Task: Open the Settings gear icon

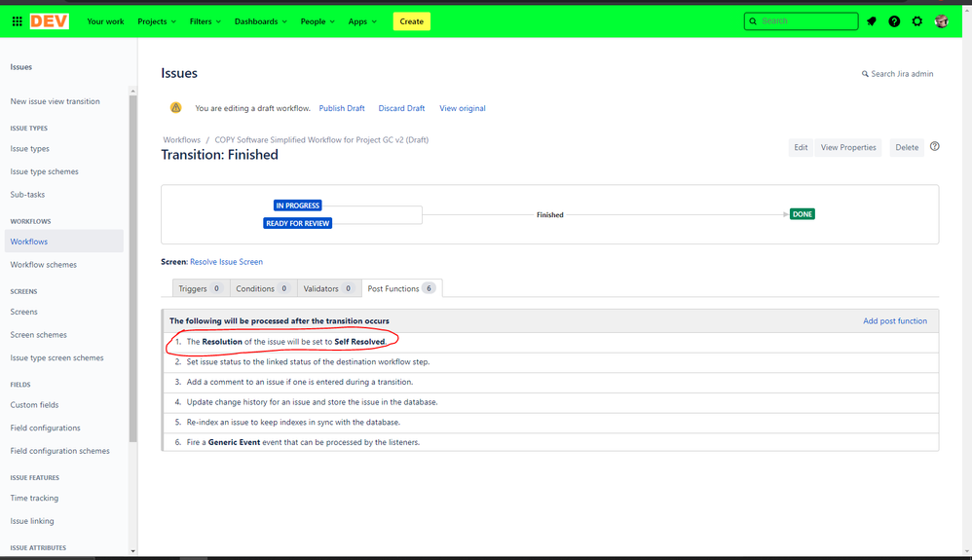Action: coord(916,21)
